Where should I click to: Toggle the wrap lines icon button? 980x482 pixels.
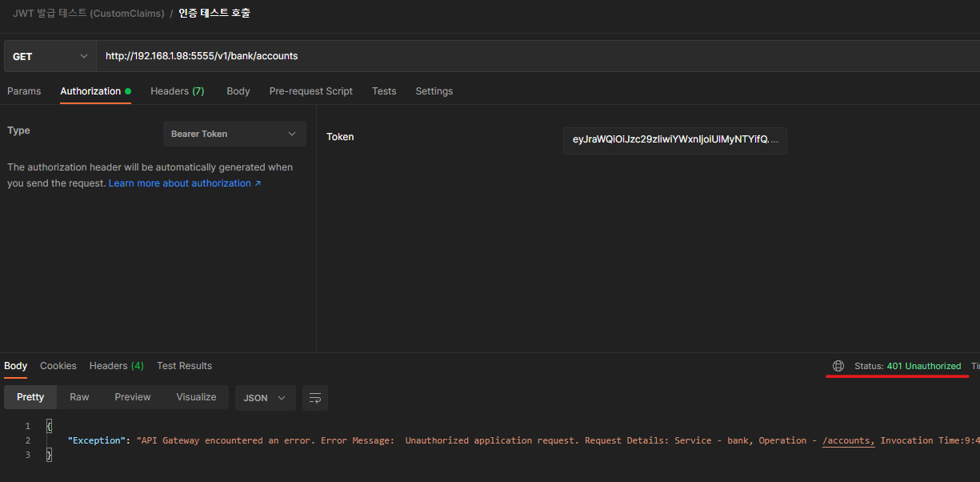315,398
